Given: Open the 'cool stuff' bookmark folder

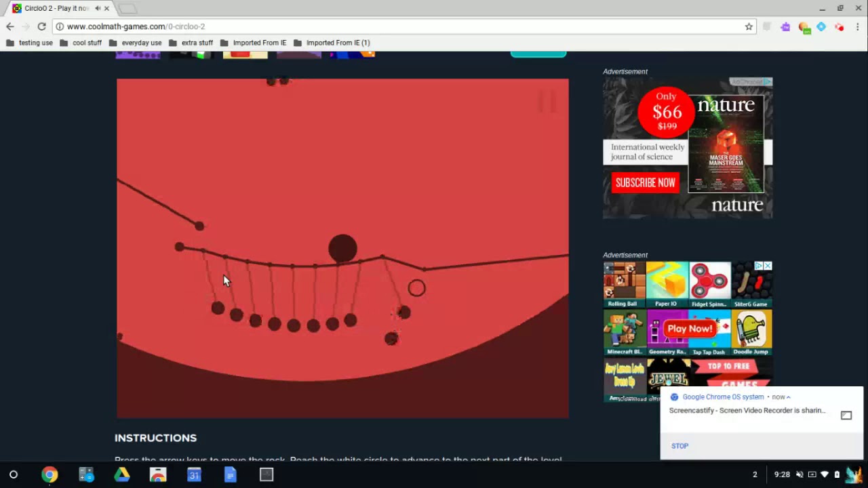Looking at the screenshot, I should [x=81, y=43].
